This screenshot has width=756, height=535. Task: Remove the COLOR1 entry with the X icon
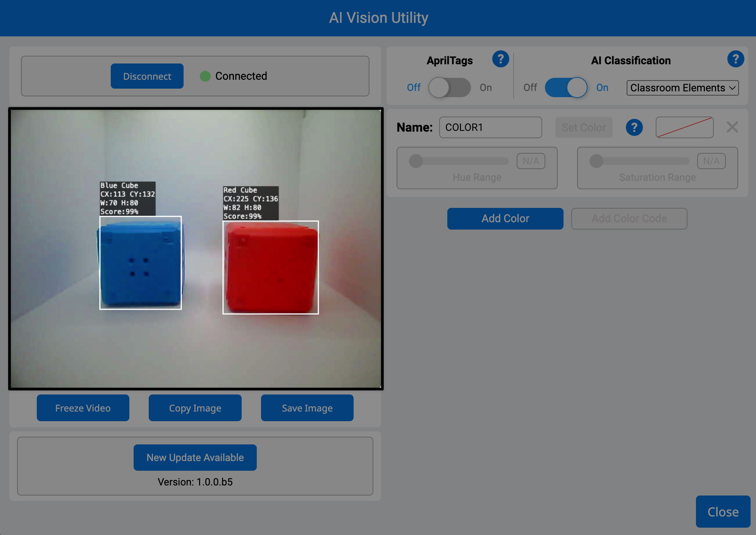(732, 127)
